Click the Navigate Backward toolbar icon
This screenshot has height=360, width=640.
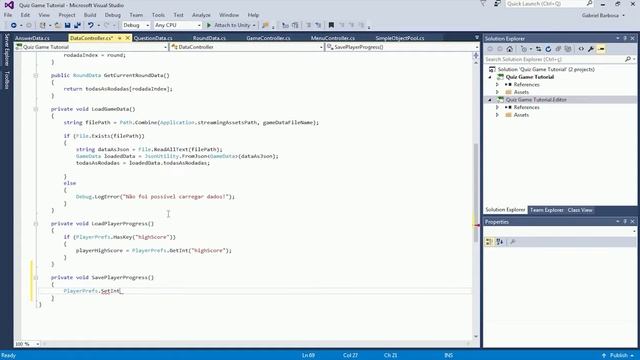coord(13,25)
